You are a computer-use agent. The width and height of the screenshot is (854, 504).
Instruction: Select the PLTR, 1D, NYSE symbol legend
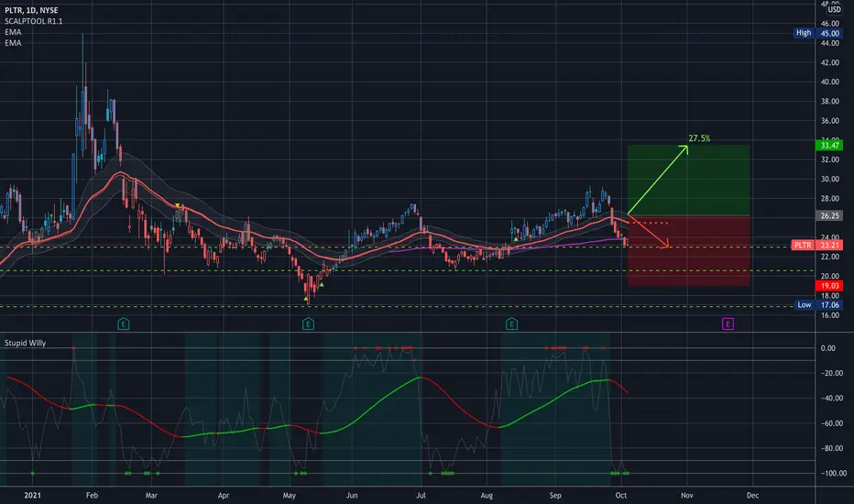click(x=31, y=10)
